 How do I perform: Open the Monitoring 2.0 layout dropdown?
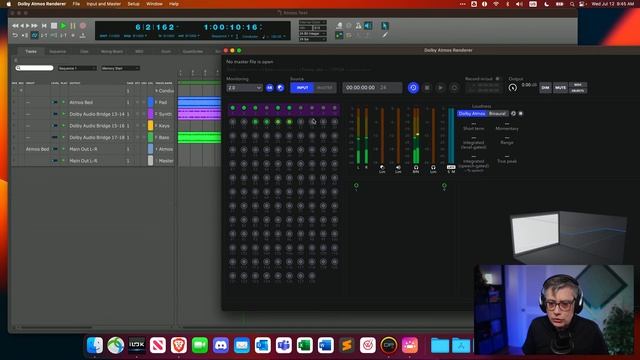[244, 88]
